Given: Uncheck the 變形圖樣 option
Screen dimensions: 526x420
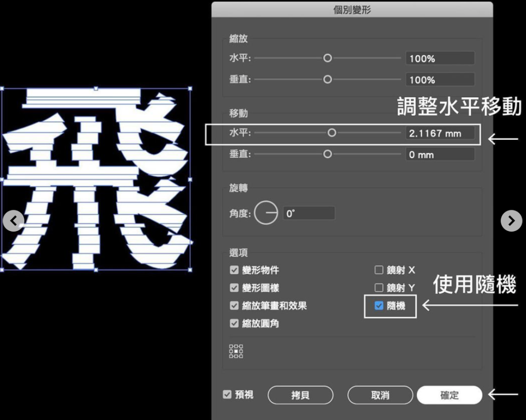Looking at the screenshot, I should [x=234, y=288].
